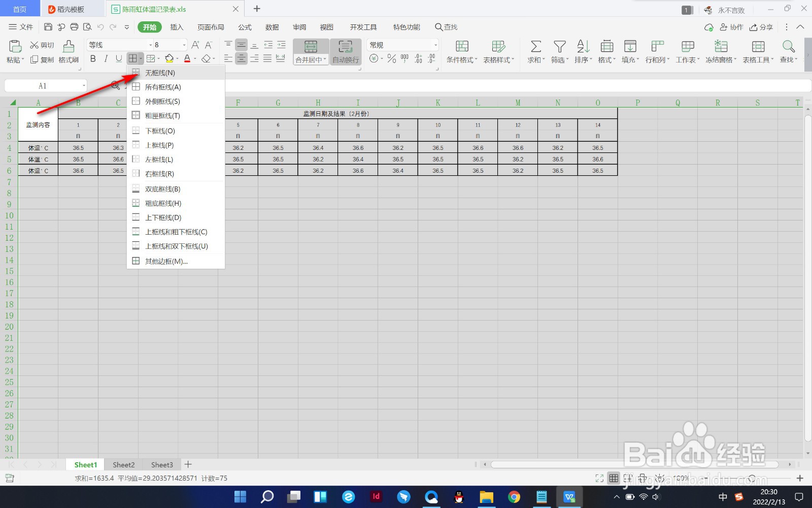Click the Cut (剪切) scissors button
Viewport: 812px width, 508px height.
coord(42,45)
